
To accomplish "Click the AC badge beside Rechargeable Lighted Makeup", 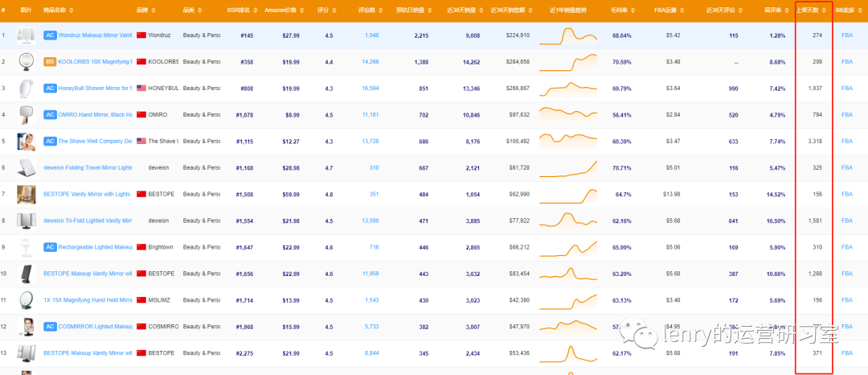I will coord(50,247).
